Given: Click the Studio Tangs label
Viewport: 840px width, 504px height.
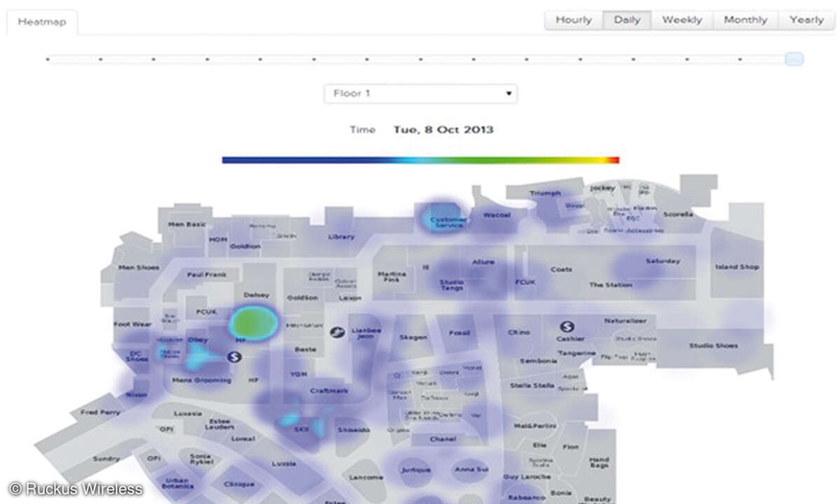Looking at the screenshot, I should pos(451,285).
